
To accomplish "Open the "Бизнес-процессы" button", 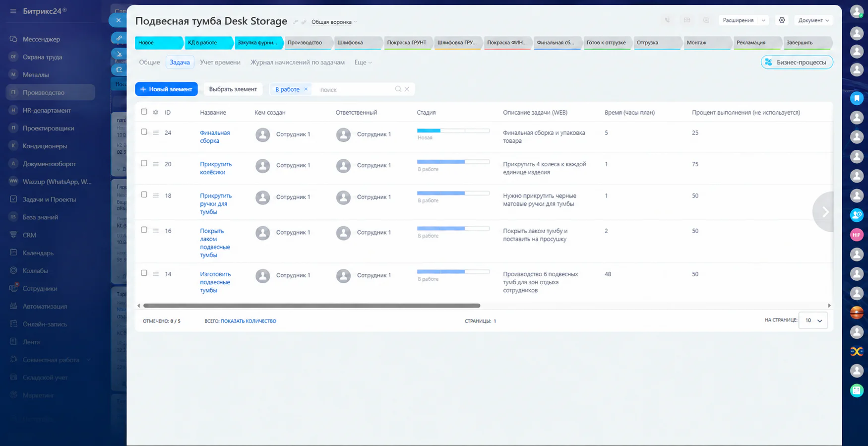I will click(797, 63).
